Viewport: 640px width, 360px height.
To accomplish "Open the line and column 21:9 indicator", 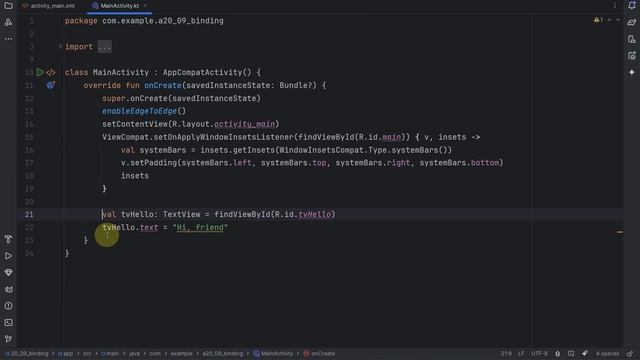I will pos(506,353).
